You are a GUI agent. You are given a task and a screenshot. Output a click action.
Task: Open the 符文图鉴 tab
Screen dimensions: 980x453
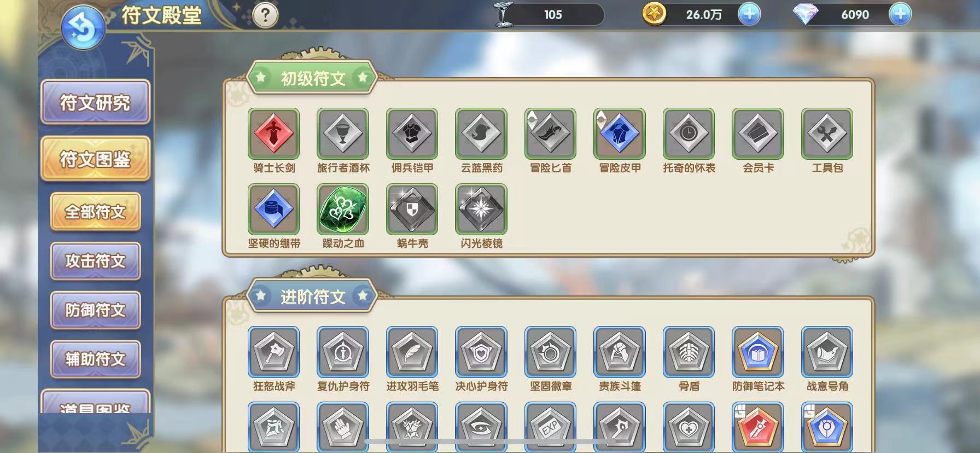pos(95,159)
